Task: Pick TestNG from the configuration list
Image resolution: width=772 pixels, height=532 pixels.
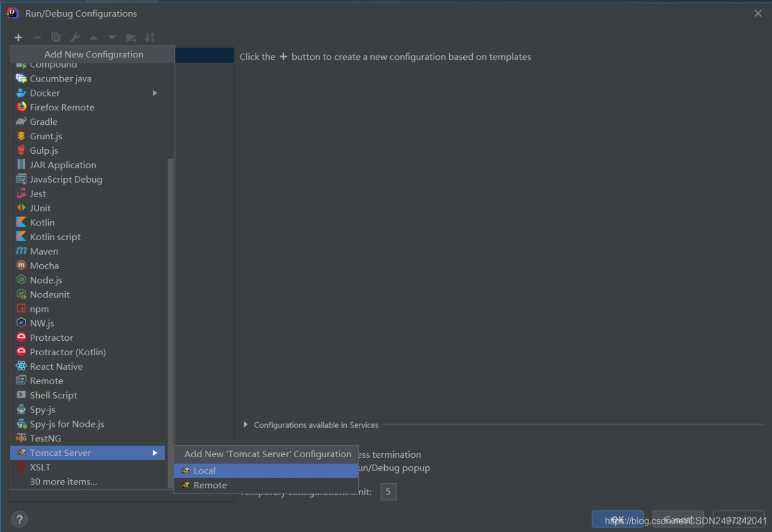Action: tap(87, 439)
